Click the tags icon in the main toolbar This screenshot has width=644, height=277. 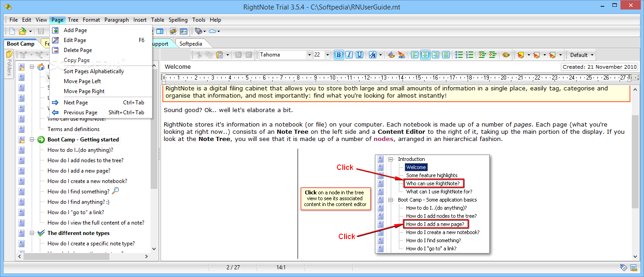198,31
